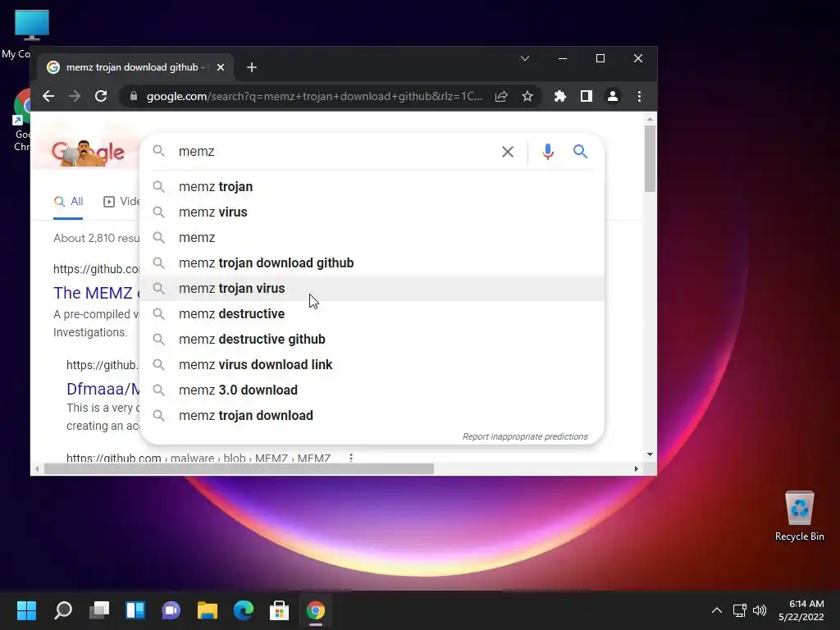Screen dimensions: 840x630
Task: Open File Explorer on the taskbar
Action: (208, 610)
